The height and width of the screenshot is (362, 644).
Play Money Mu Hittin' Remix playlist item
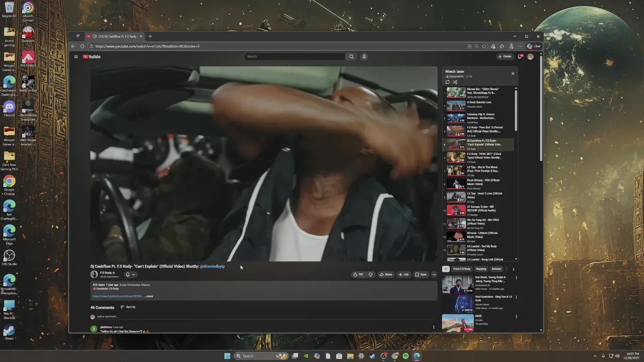coord(478,93)
